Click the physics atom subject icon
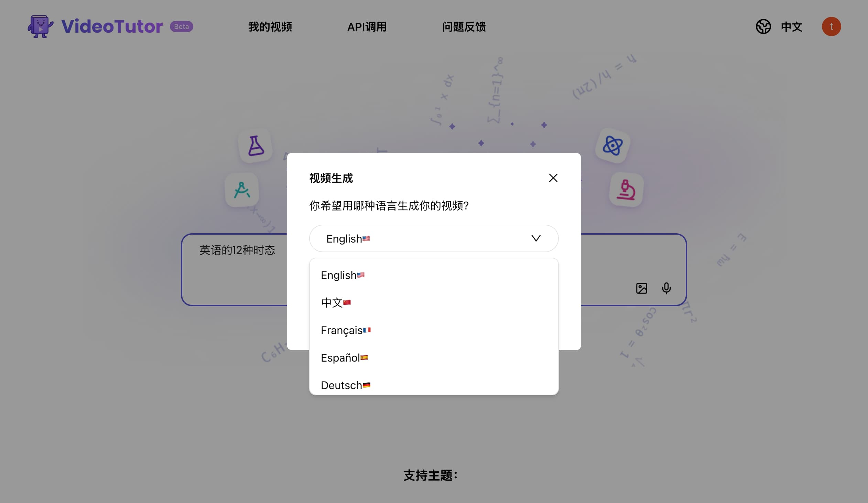Screen dimensions: 868x503 (612, 146)
